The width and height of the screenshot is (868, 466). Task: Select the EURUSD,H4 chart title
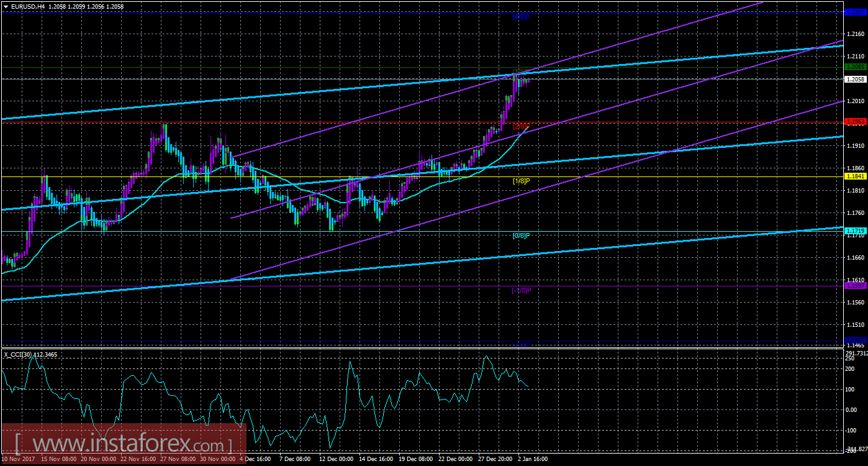pyautogui.click(x=27, y=6)
